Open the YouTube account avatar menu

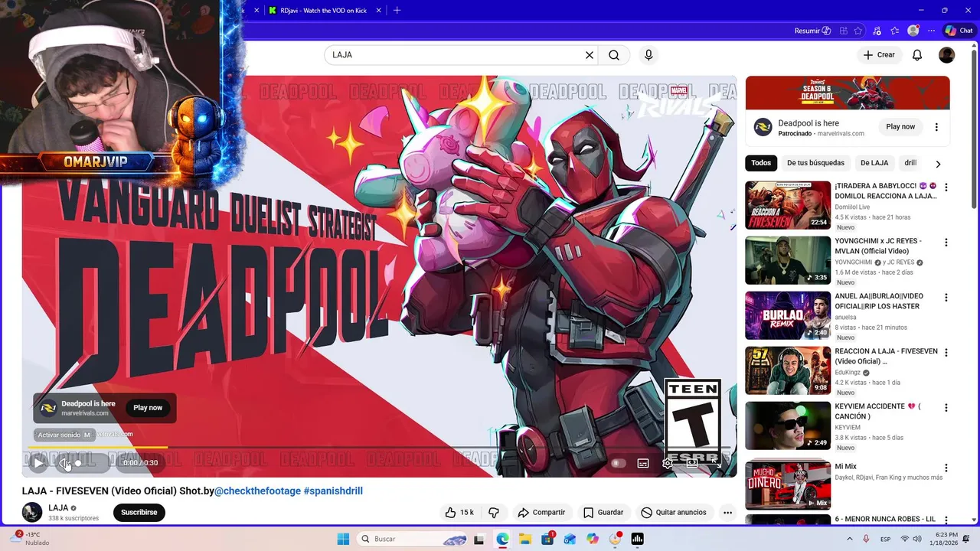coord(947,55)
